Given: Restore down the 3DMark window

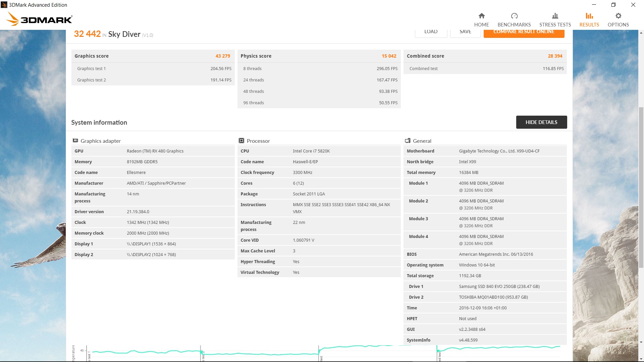Looking at the screenshot, I should click(613, 5).
